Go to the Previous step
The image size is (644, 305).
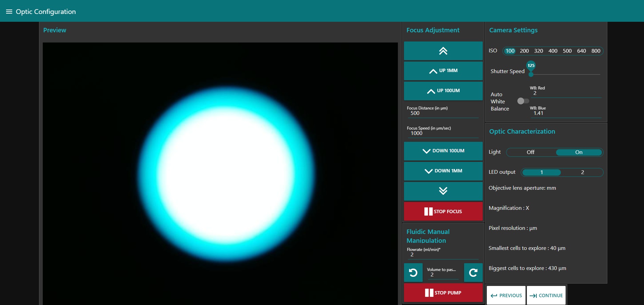(506, 295)
